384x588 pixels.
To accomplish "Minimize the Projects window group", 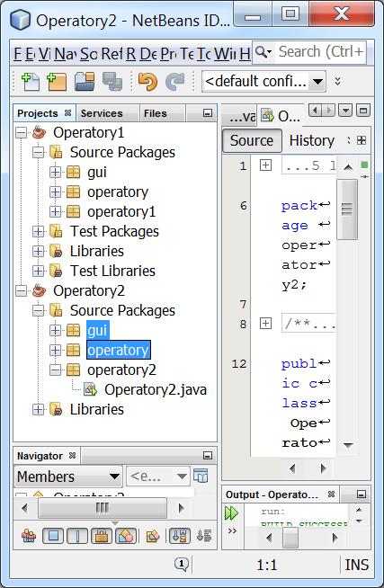I will [208, 113].
